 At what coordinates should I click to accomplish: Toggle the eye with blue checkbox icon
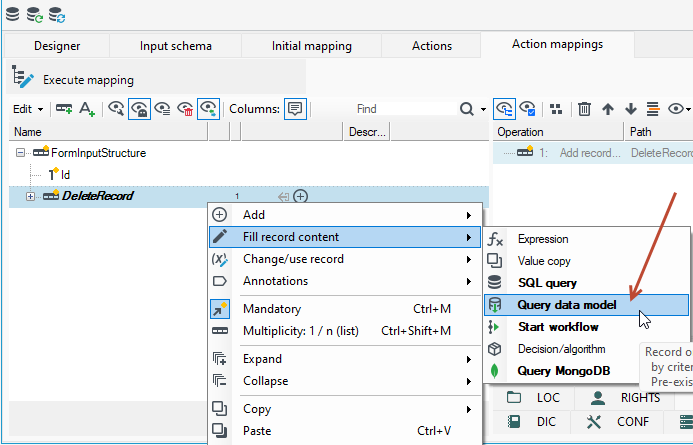tap(527, 109)
